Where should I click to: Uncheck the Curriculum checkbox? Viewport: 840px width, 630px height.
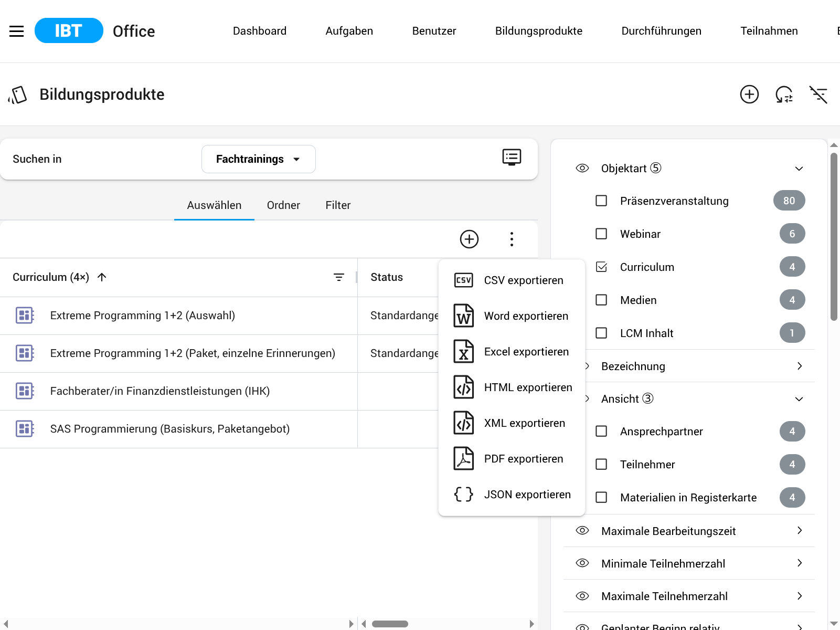602,267
